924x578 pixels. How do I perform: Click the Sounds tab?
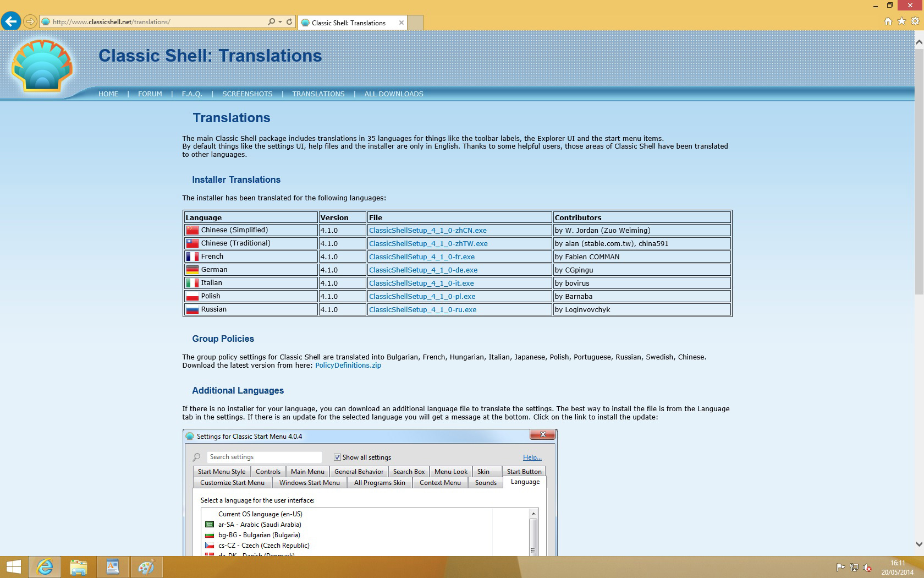486,483
